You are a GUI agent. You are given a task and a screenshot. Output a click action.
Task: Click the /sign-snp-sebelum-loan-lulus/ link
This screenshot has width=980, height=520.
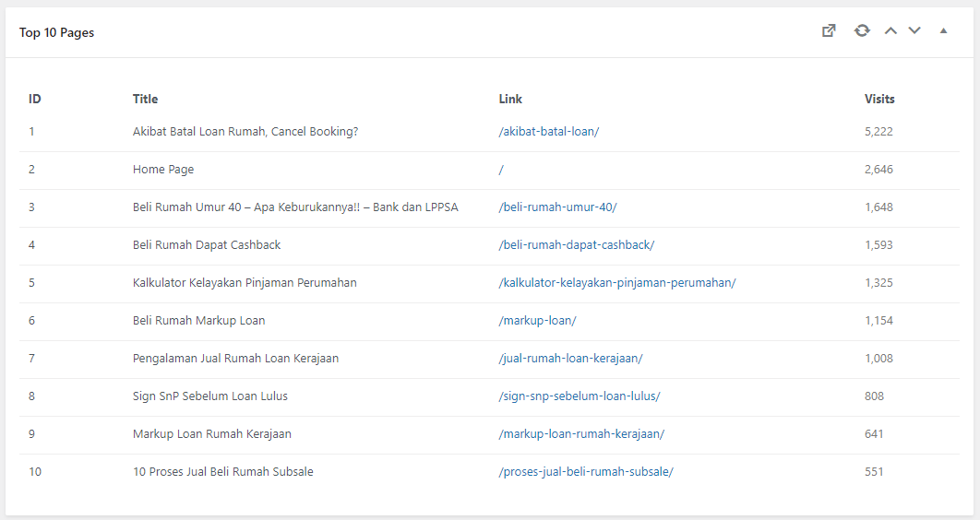[x=579, y=396]
